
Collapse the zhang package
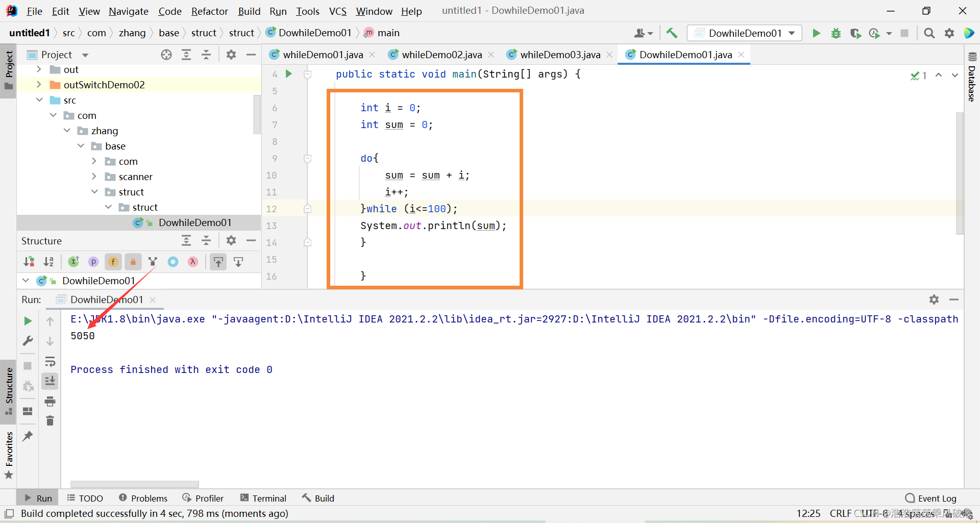[x=67, y=131]
